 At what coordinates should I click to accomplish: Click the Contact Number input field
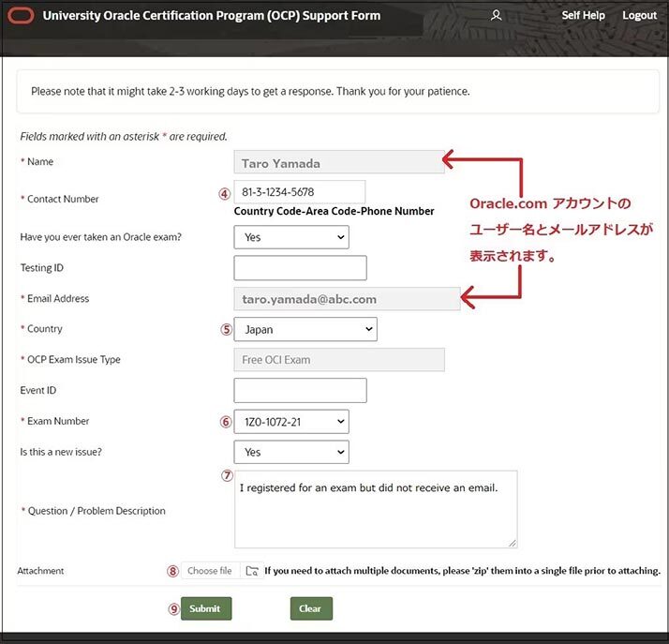(300, 192)
